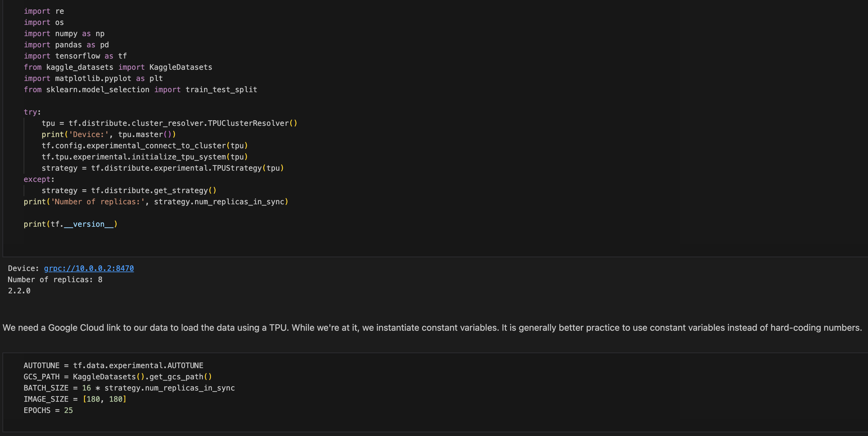
Task: Click the TPUClusterResolver assignment line
Action: pos(170,123)
